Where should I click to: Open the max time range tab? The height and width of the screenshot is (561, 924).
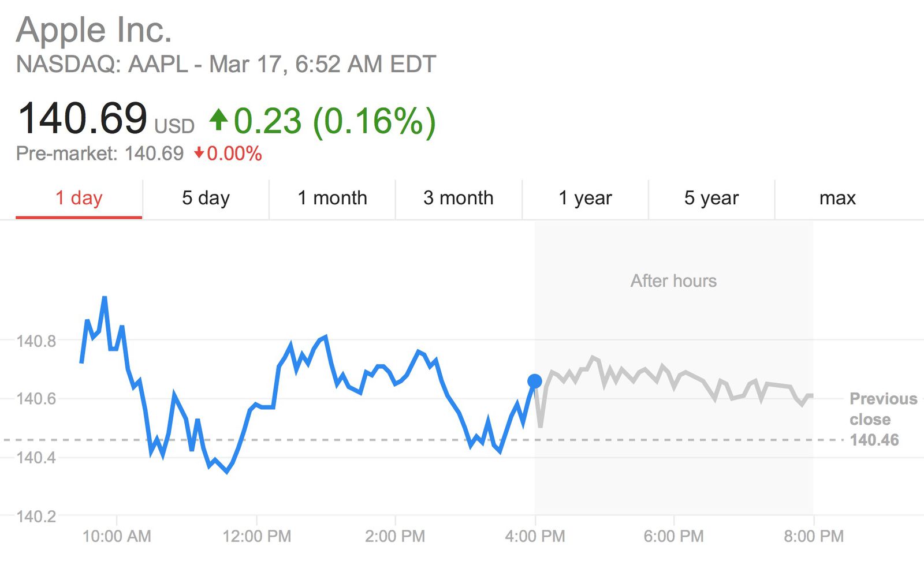837,198
